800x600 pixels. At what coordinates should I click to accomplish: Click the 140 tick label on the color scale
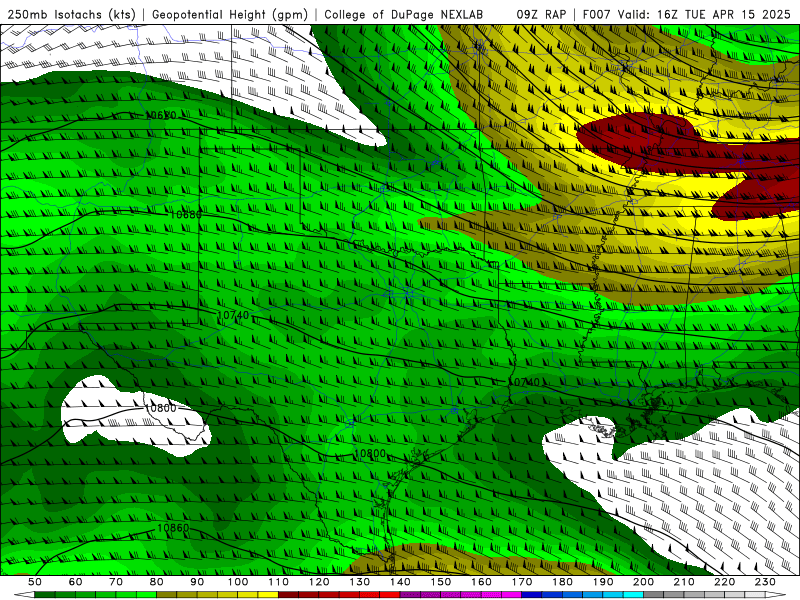coord(400,582)
